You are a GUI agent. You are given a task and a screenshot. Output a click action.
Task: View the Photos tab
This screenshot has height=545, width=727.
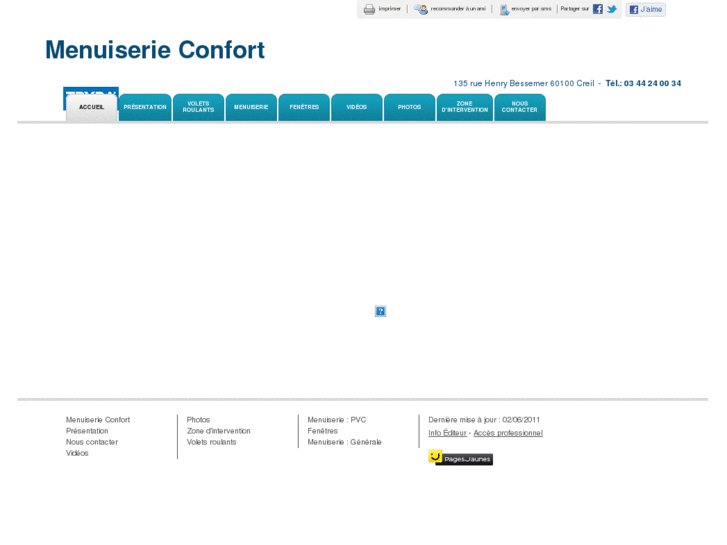point(410,107)
